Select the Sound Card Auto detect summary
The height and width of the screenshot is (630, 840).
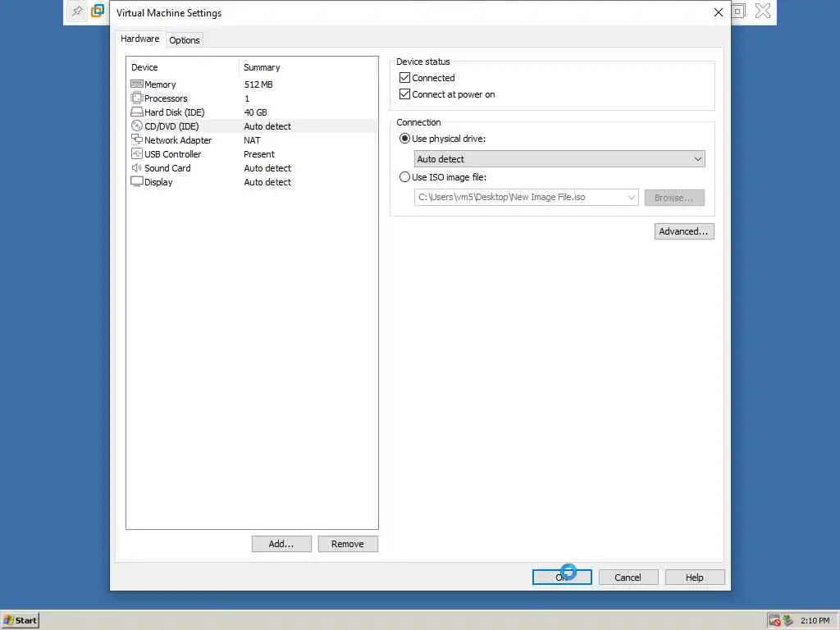(x=267, y=167)
